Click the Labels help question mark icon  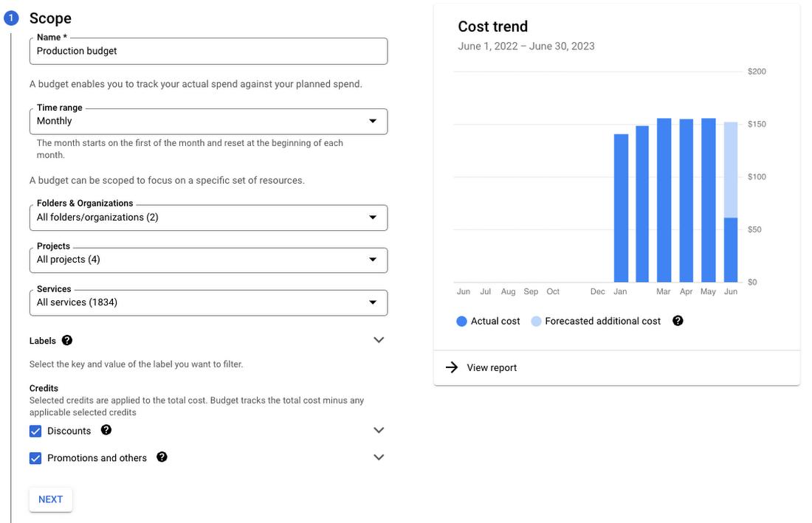pyautogui.click(x=66, y=340)
